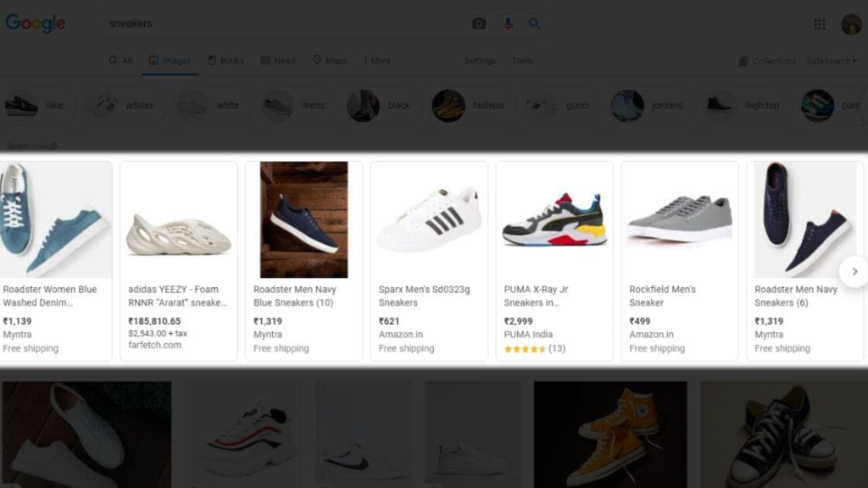Click the Google logo

[x=34, y=24]
